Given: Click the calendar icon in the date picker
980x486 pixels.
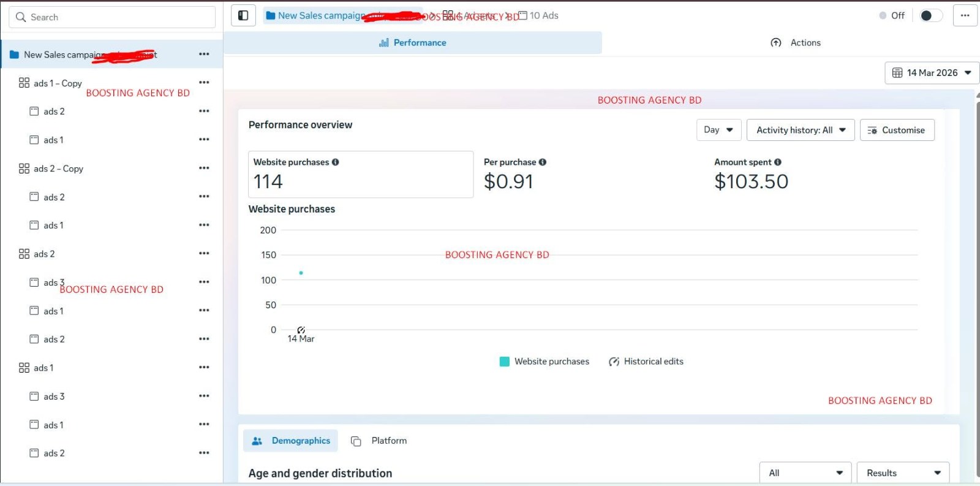Looking at the screenshot, I should click(897, 73).
